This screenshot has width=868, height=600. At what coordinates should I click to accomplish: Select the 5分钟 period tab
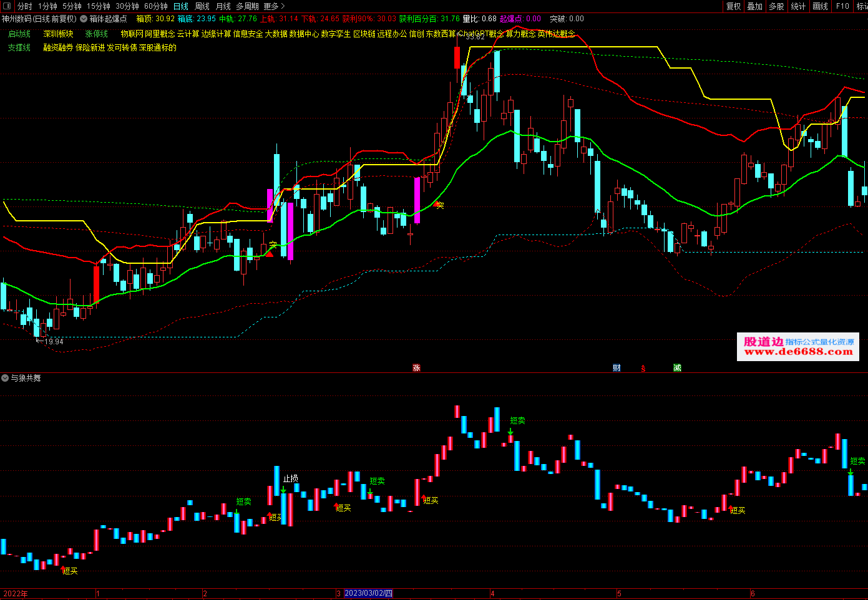72,6
